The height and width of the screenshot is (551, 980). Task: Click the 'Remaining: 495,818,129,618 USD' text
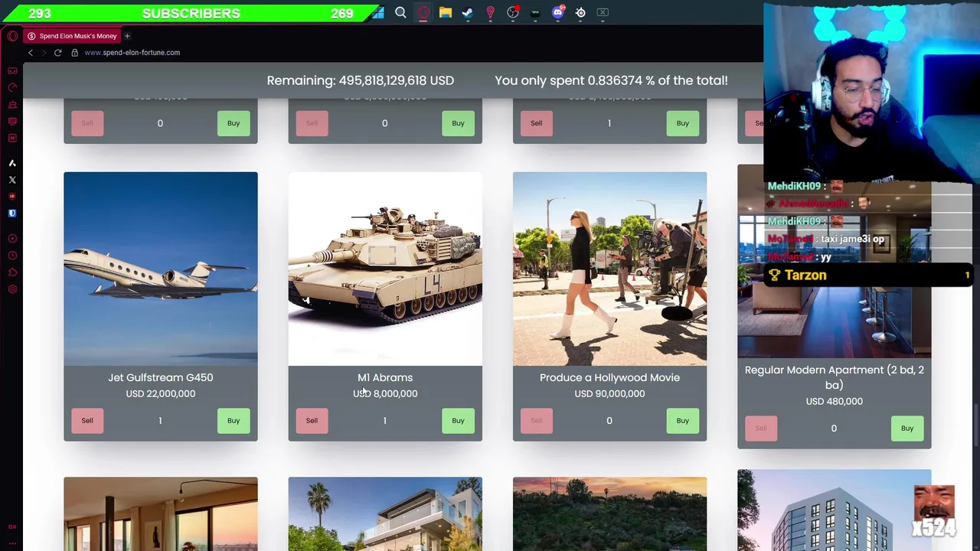[361, 80]
